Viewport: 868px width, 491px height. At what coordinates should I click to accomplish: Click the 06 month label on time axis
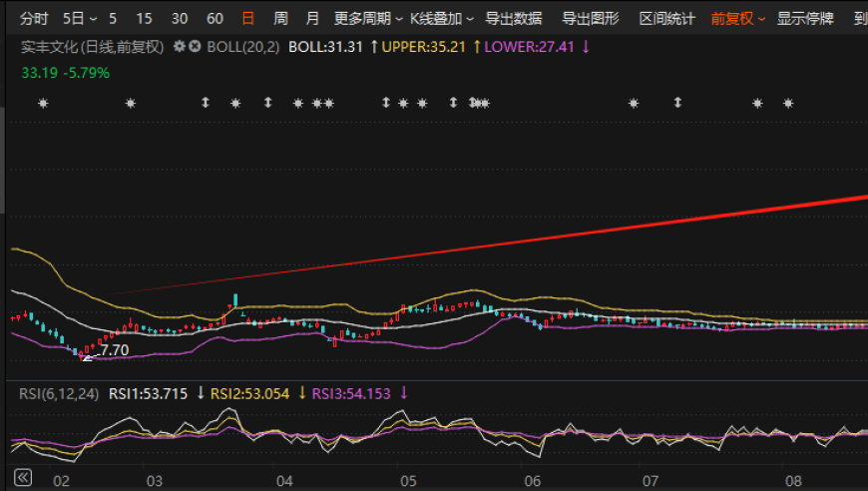click(x=533, y=481)
